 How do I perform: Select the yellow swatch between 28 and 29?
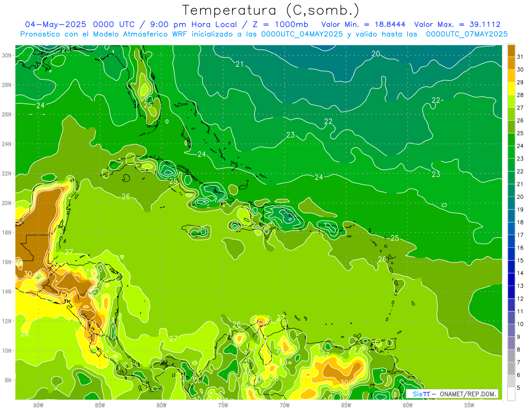pos(511,89)
